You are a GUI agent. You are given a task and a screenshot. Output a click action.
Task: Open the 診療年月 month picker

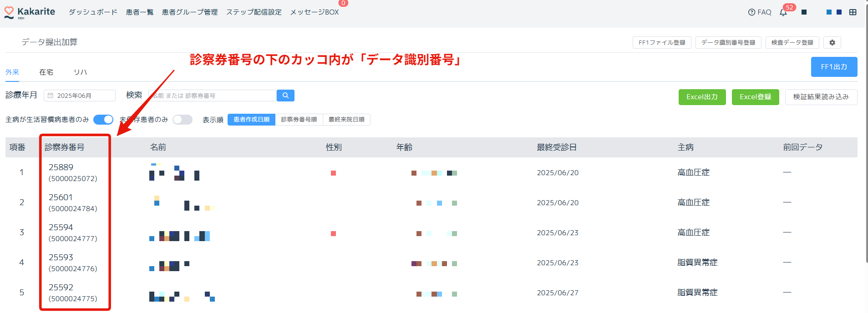pyautogui.click(x=80, y=96)
